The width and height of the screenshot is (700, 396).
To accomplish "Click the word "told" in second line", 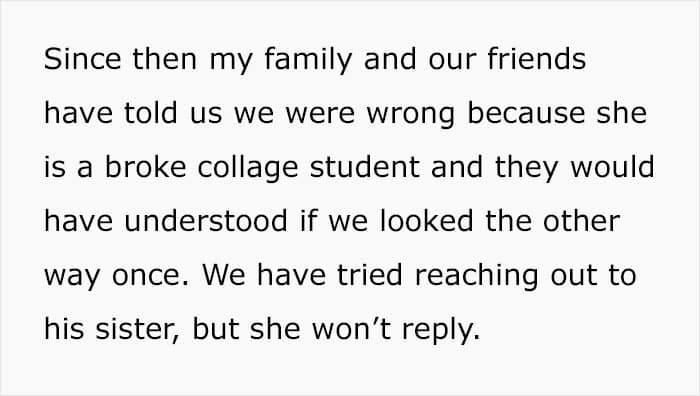I will coord(150,113).
